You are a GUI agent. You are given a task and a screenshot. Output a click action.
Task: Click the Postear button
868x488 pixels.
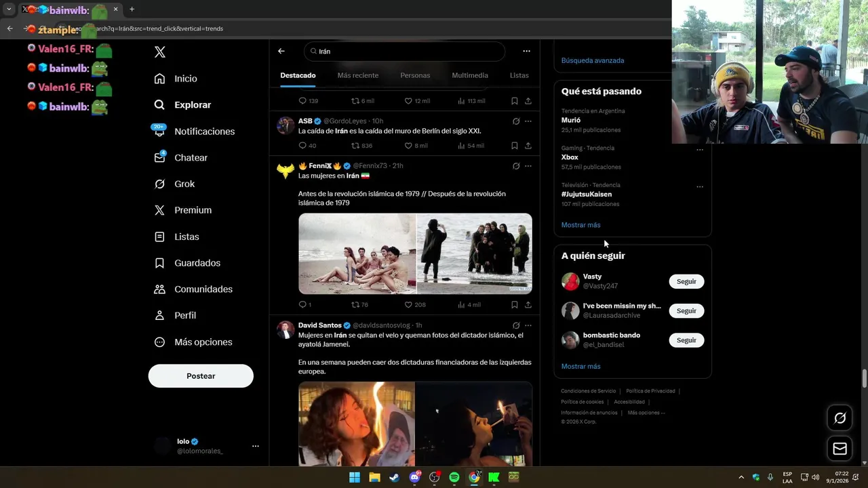coord(201,376)
